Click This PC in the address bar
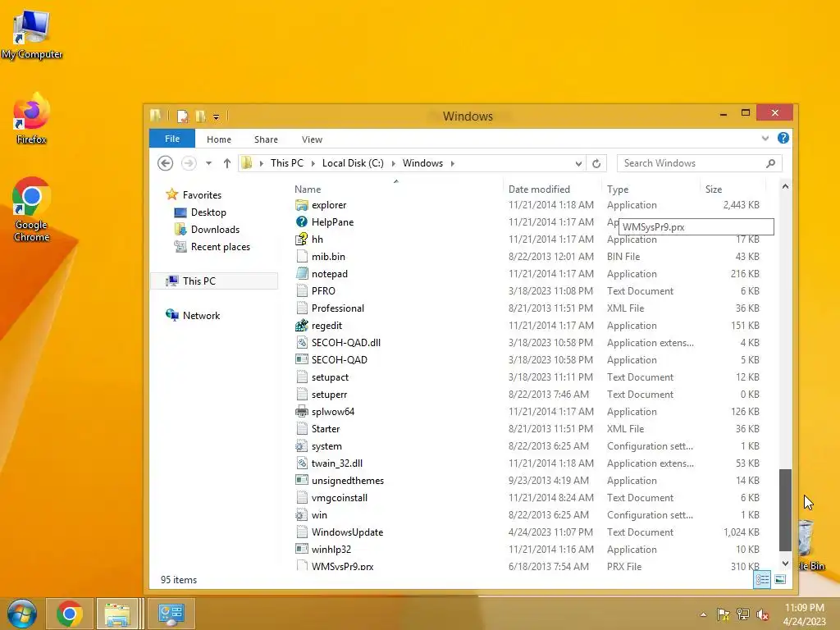Viewport: 840px width, 630px height. point(286,163)
